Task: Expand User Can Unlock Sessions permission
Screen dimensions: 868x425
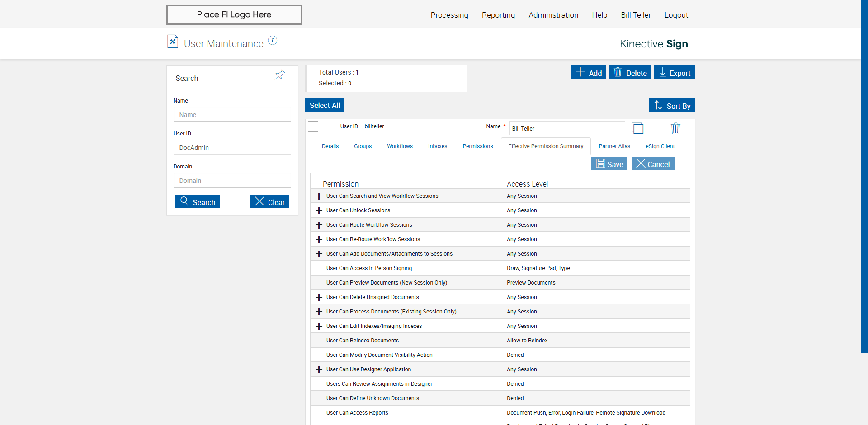Action: click(319, 210)
